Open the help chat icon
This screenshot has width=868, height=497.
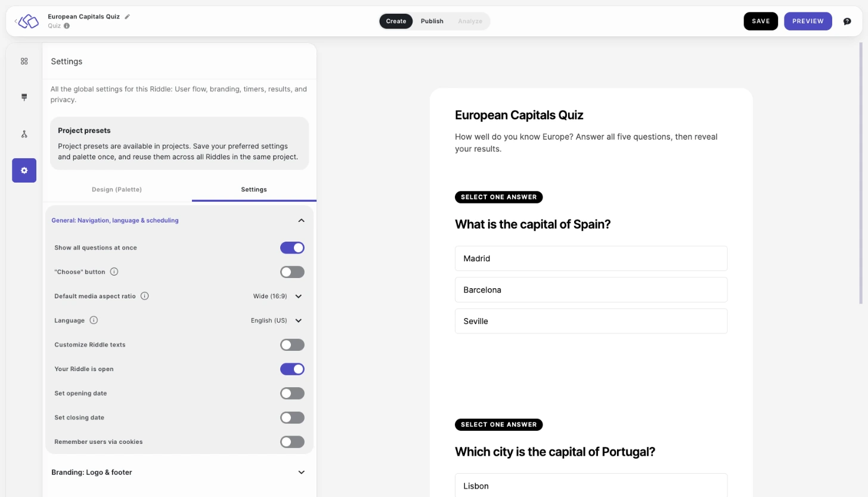pos(847,21)
